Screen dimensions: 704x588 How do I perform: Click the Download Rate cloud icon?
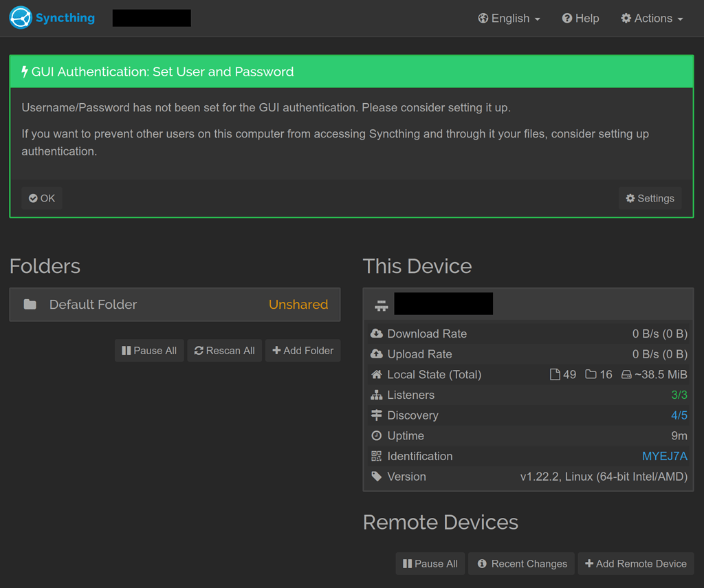coord(376,334)
